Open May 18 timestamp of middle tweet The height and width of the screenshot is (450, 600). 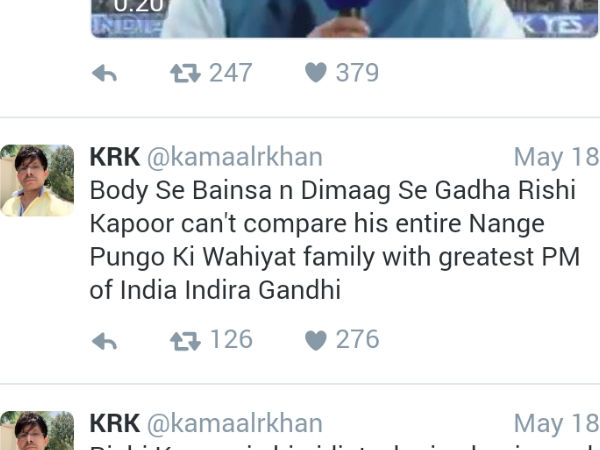557,157
